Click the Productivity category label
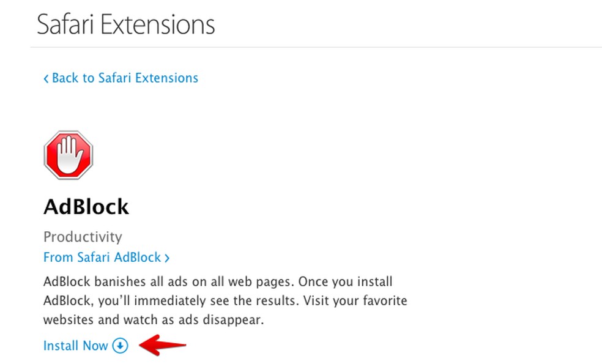 [83, 237]
